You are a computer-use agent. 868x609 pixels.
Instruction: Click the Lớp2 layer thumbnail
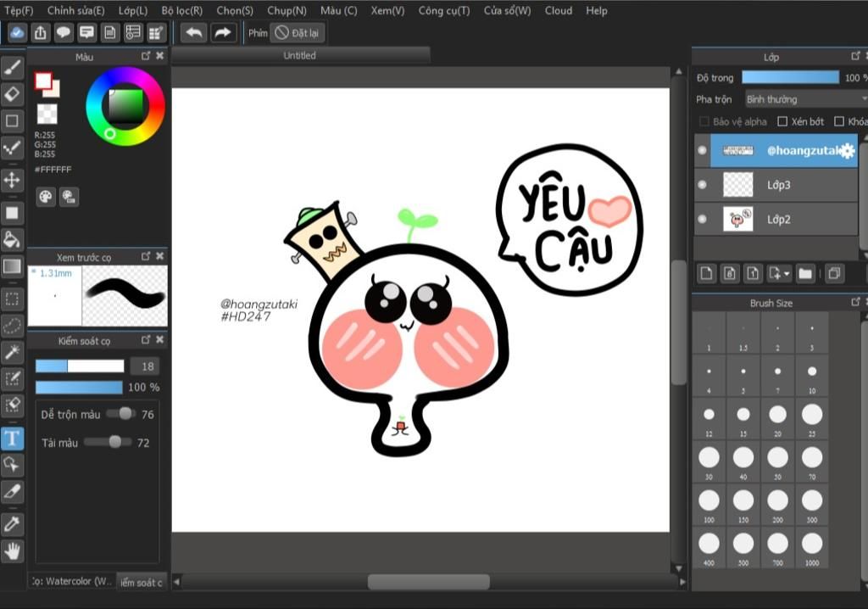(x=738, y=219)
